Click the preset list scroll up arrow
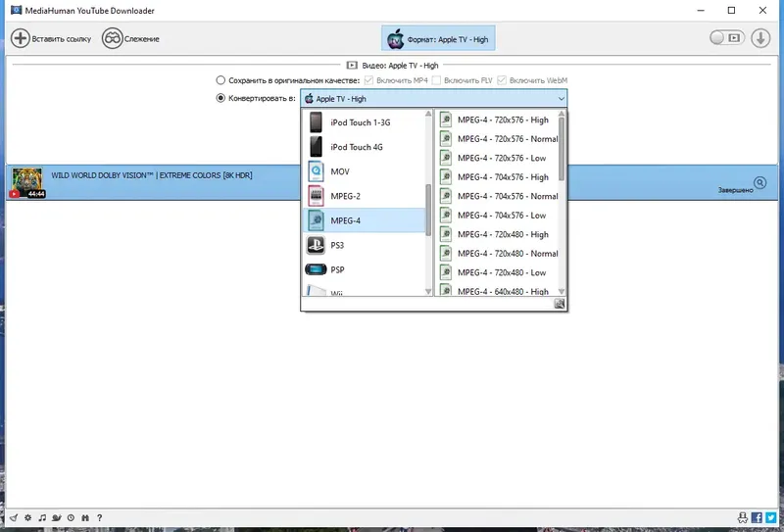 click(562, 114)
